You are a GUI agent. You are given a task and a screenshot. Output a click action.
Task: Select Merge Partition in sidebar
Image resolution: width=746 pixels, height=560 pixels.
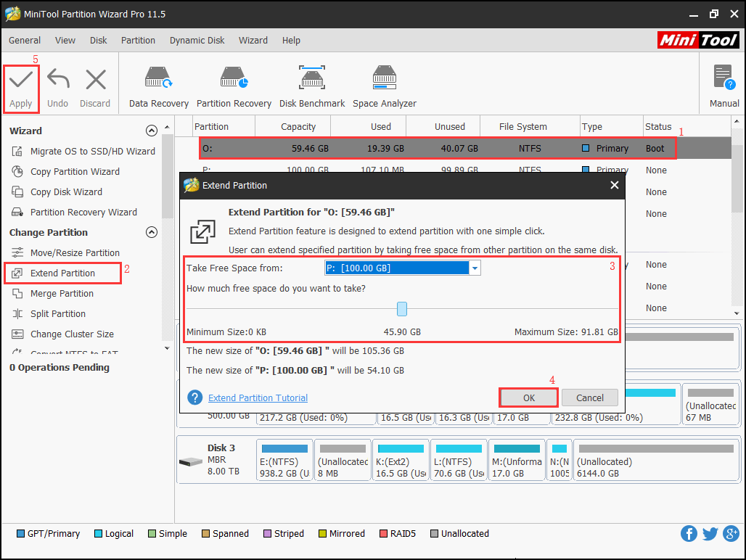pyautogui.click(x=62, y=293)
